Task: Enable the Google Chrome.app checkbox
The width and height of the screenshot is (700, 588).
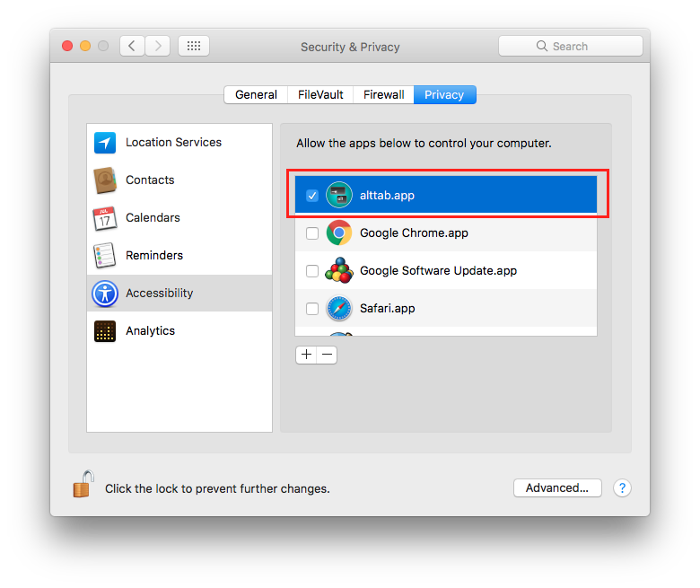Action: tap(312, 233)
